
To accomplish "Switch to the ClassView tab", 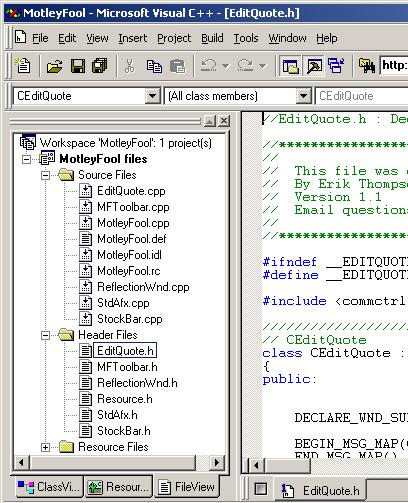I will click(49, 487).
